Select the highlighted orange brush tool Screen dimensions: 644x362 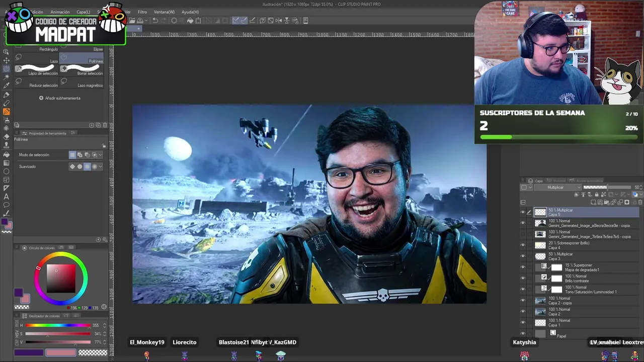[7, 112]
